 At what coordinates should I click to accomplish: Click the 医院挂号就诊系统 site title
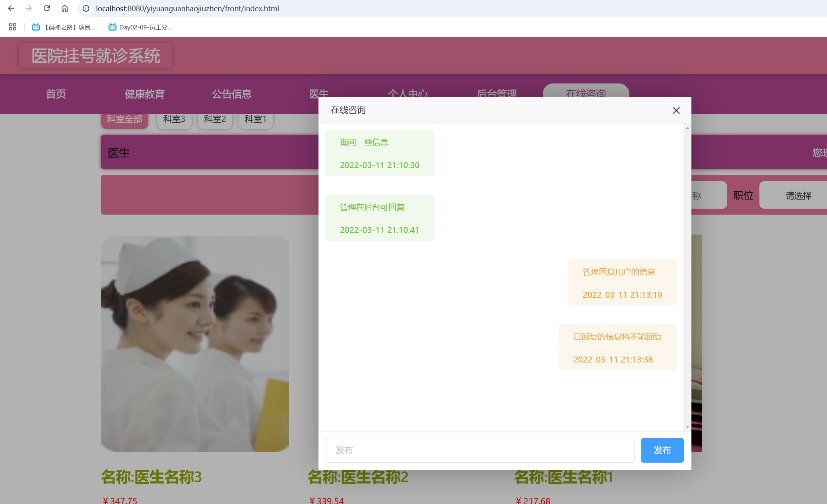96,56
